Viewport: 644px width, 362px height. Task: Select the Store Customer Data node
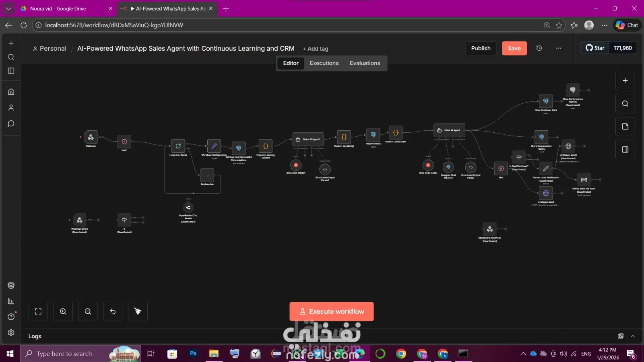[x=546, y=101]
